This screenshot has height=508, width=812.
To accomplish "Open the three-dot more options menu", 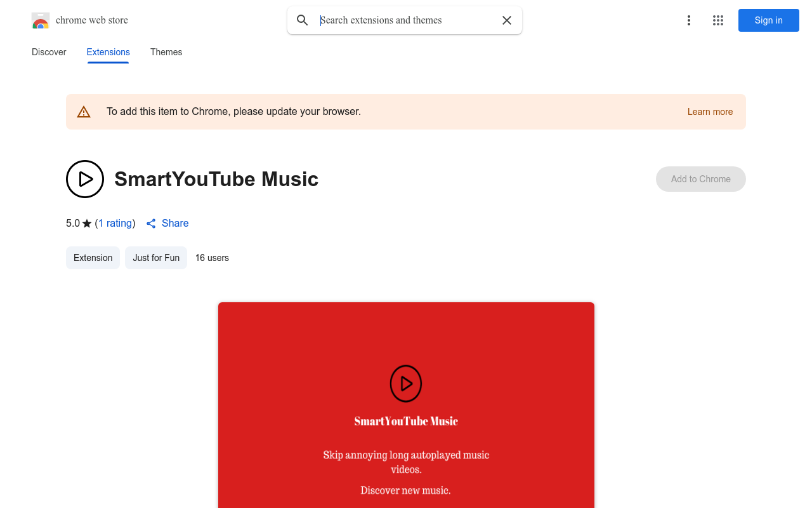I will pyautogui.click(x=689, y=20).
